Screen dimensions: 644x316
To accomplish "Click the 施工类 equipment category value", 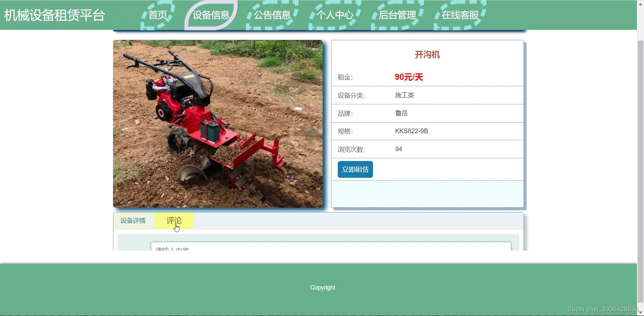I will (404, 95).
